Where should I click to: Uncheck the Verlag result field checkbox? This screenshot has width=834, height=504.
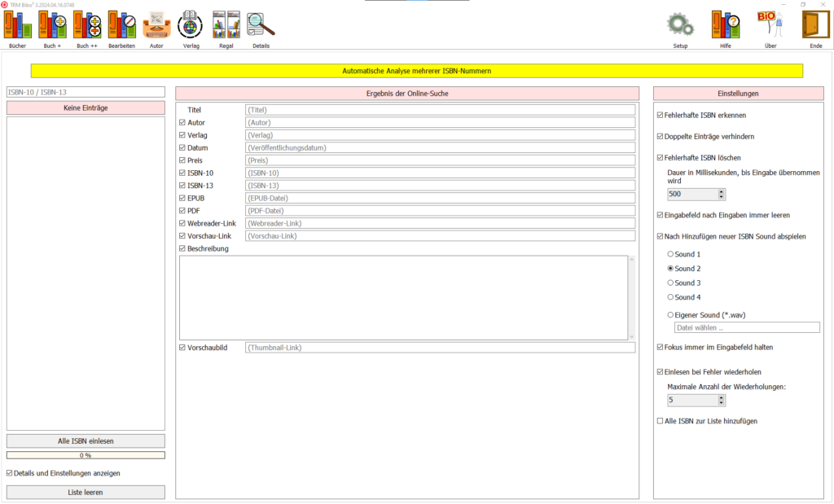[x=182, y=135]
